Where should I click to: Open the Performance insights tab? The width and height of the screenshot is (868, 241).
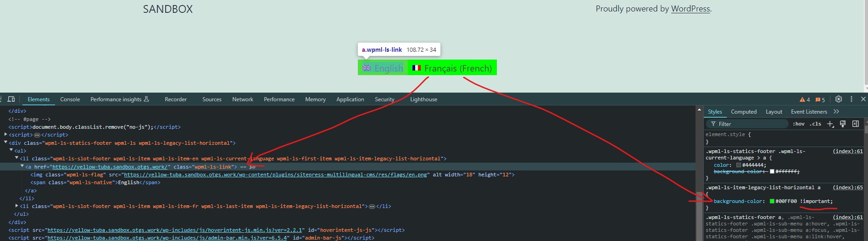pyautogui.click(x=120, y=99)
